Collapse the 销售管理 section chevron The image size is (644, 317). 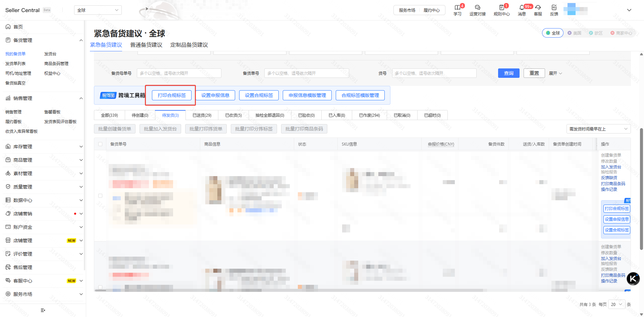(x=81, y=98)
